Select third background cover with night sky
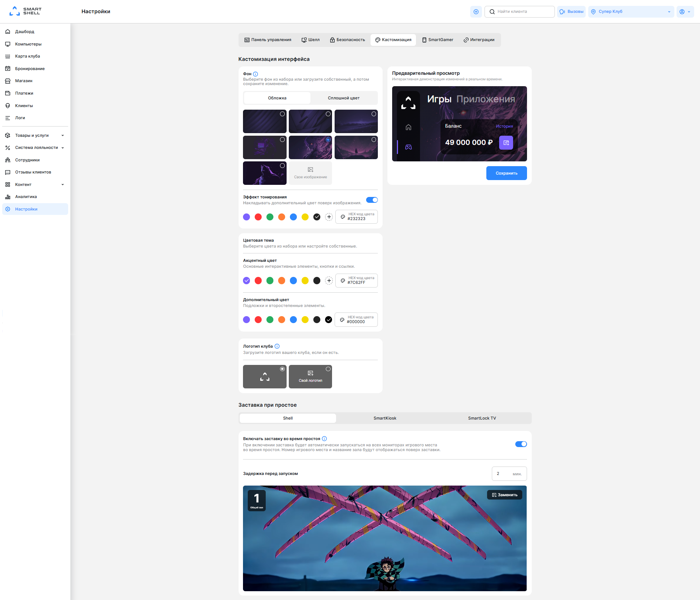This screenshot has width=700, height=600. click(356, 121)
